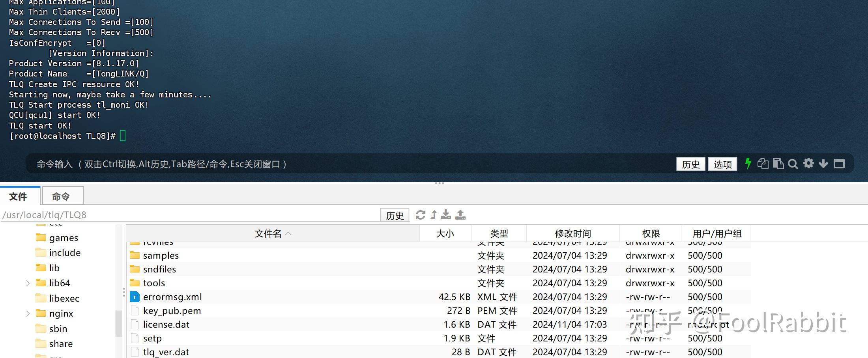
Task: Toggle sort order on the 文件名 column
Action: tap(272, 233)
